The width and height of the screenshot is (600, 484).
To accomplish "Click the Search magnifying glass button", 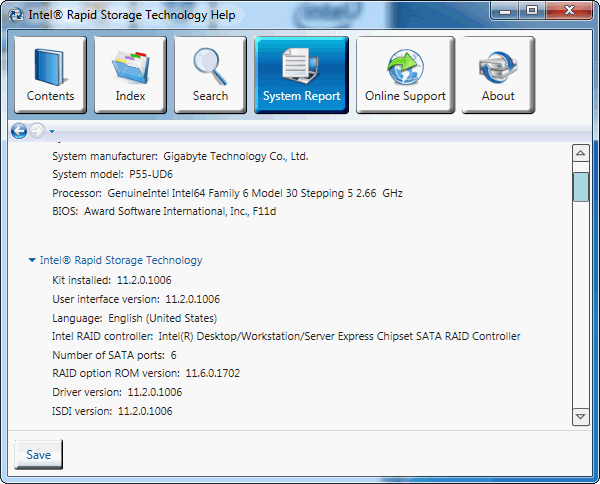I will click(210, 75).
